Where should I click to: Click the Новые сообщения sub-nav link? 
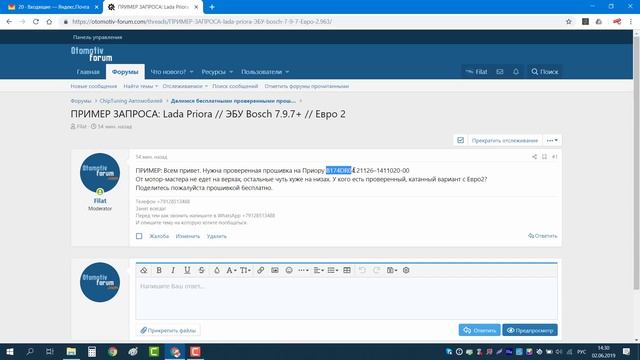point(94,86)
